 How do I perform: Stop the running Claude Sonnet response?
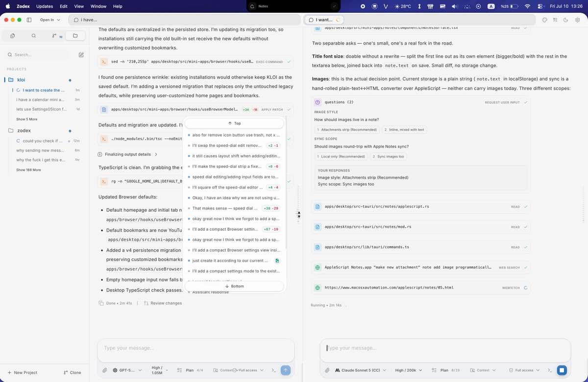point(562,370)
